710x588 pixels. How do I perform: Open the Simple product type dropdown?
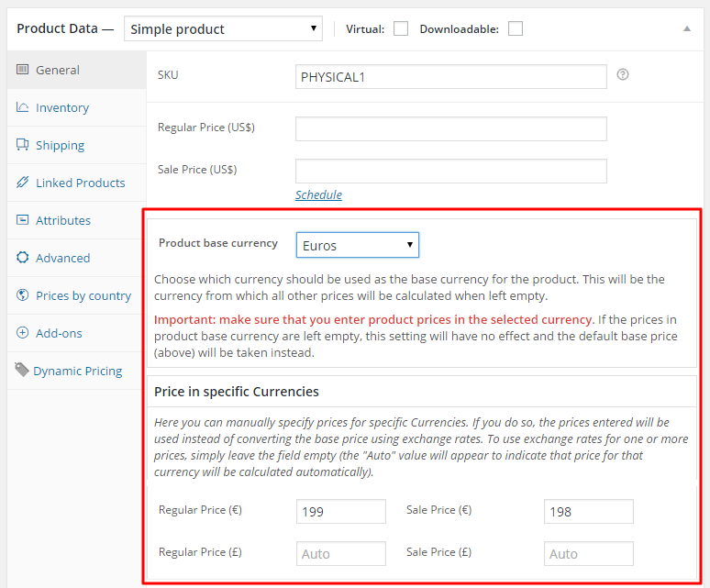click(x=223, y=28)
